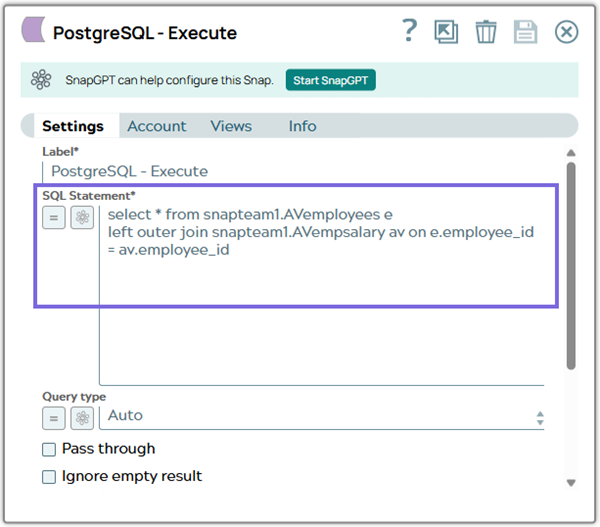This screenshot has width=600, height=527.
Task: Click the 'Query type' label
Action: pyautogui.click(x=74, y=396)
